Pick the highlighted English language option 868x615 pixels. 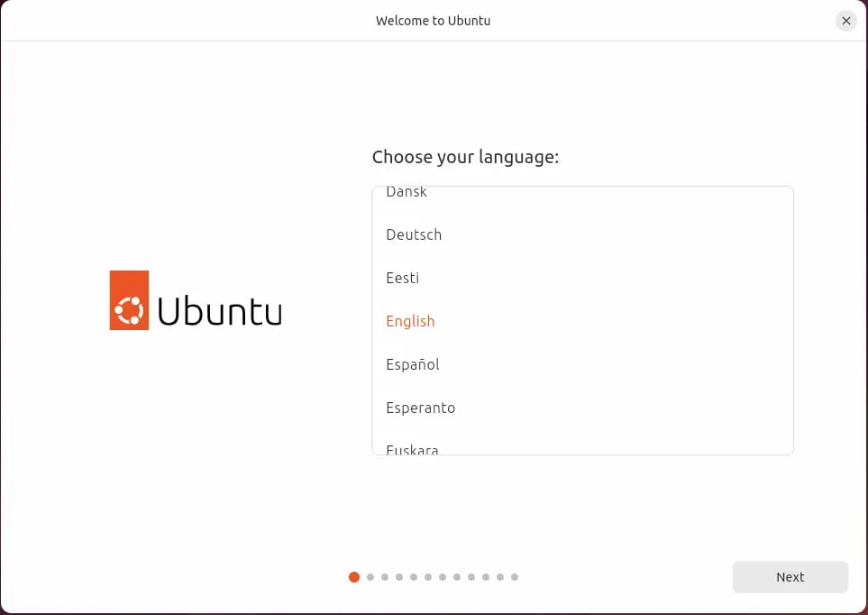coord(410,321)
